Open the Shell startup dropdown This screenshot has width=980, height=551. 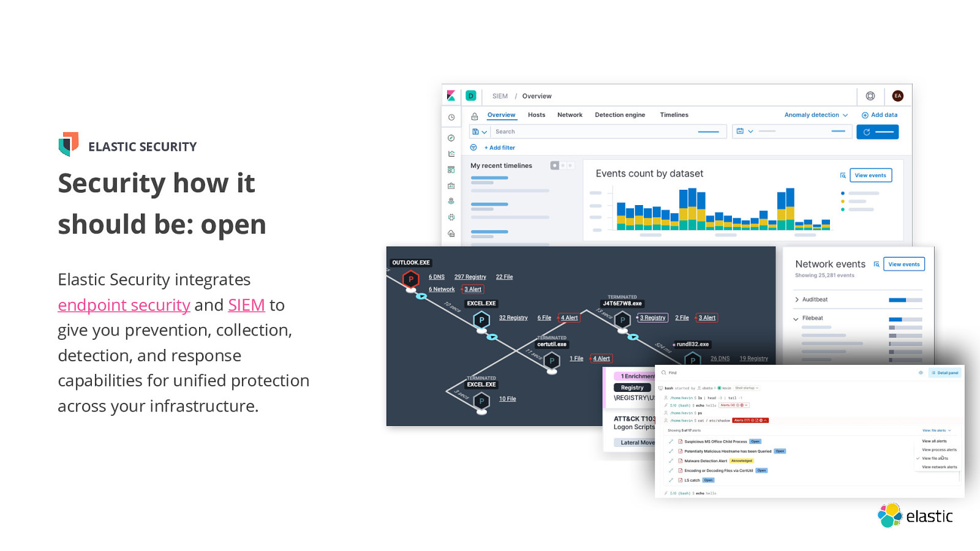747,388
